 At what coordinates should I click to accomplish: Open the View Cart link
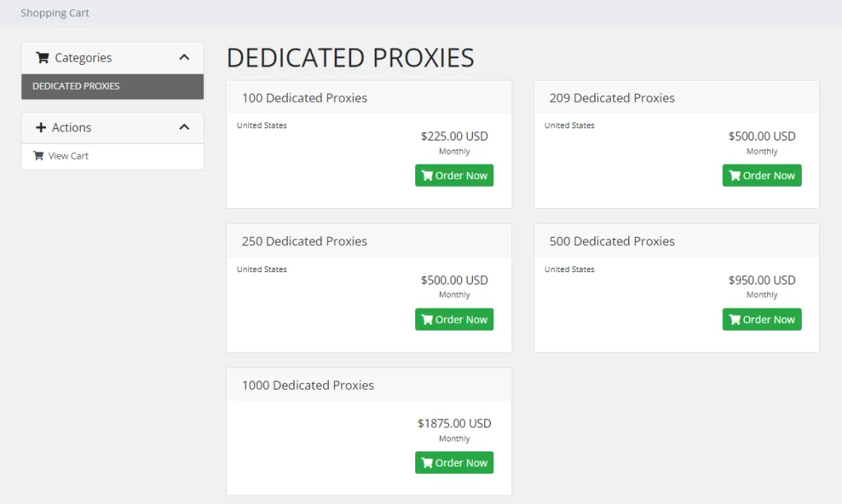[68, 155]
